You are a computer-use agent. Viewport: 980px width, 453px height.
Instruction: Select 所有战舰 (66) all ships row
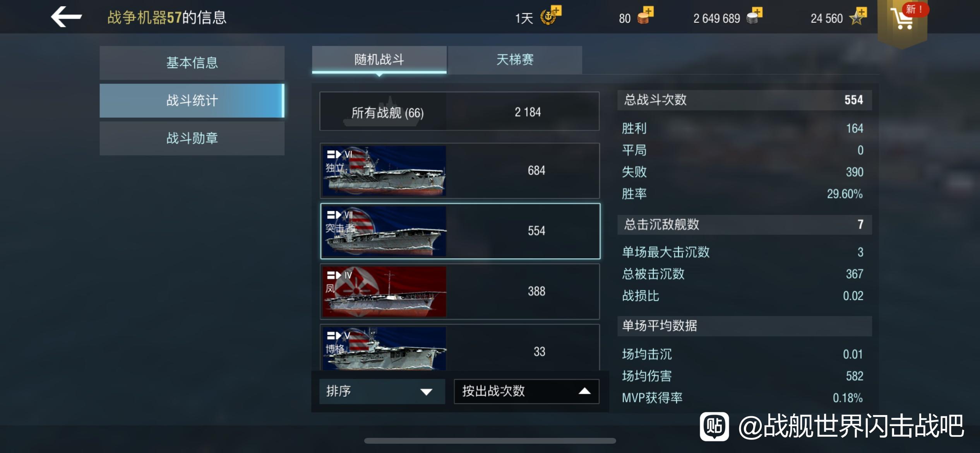coord(460,112)
